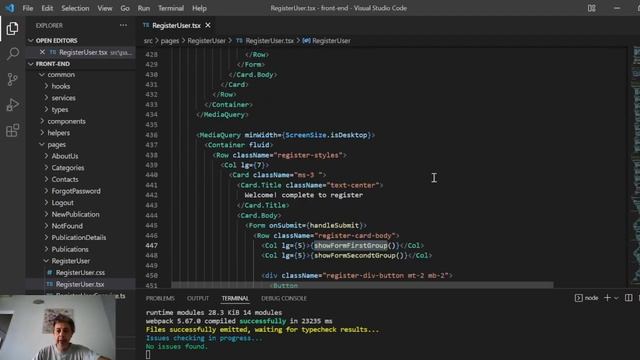Screen dimensions: 640x360
Task: Open the View menu
Action: pos(104,8)
